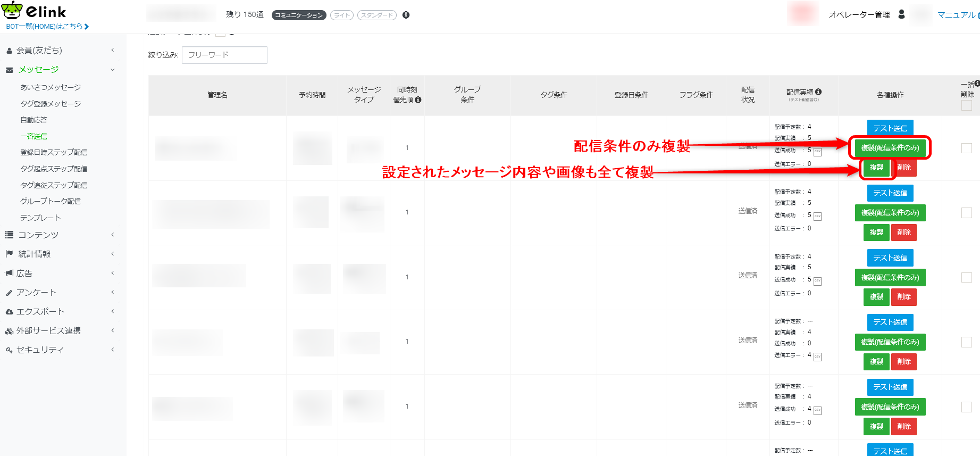The width and height of the screenshot is (980, 456).
Task: Collapse the メッセージ menu chevron
Action: (113, 70)
